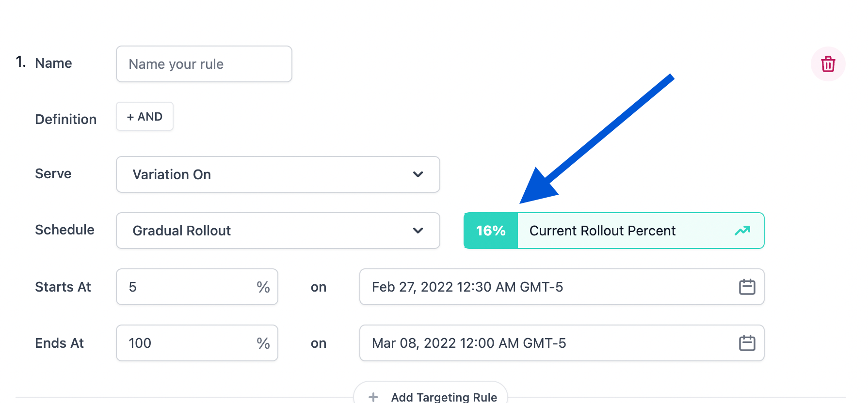Click the Mar 08 end date field
868x403 pixels.
pos(533,343)
